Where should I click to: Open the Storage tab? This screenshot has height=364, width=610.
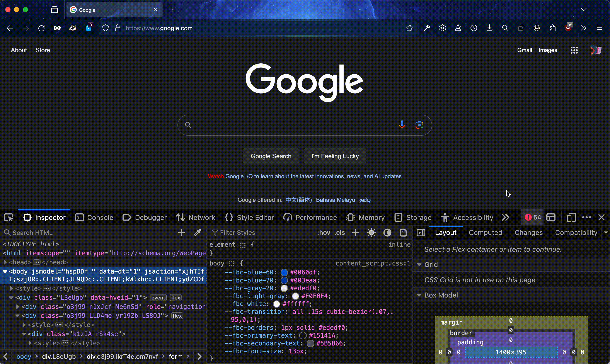tap(413, 218)
